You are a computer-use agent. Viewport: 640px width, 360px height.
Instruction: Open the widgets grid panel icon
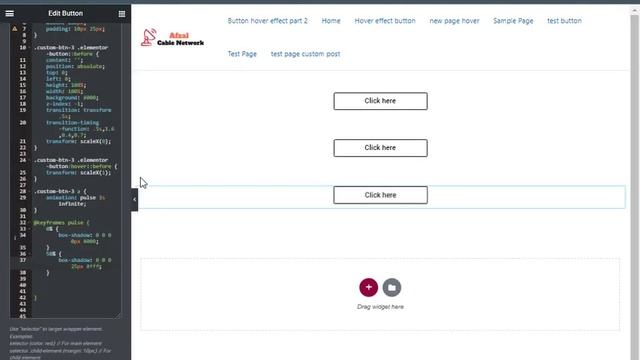click(x=122, y=14)
